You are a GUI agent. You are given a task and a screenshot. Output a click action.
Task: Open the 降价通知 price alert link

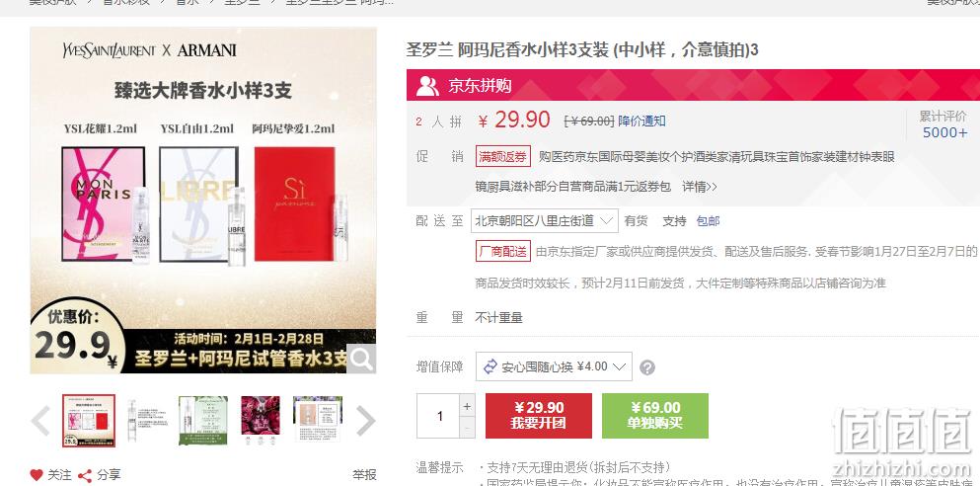click(641, 121)
